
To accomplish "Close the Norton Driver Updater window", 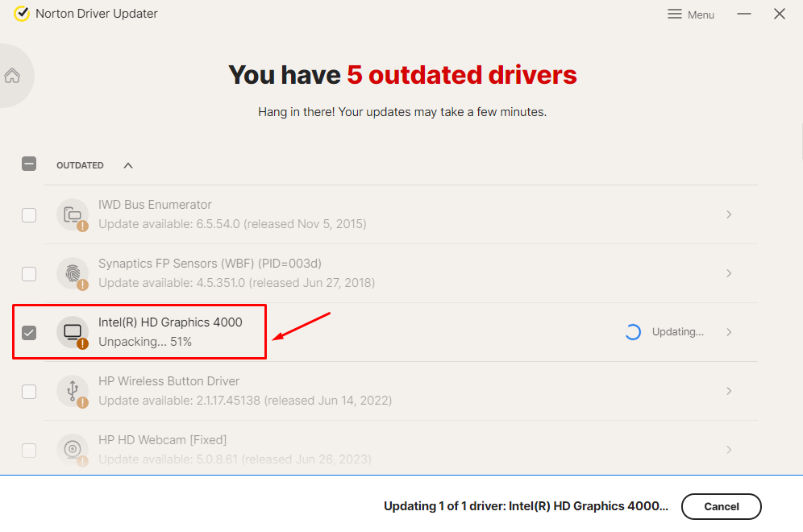I will click(x=780, y=14).
